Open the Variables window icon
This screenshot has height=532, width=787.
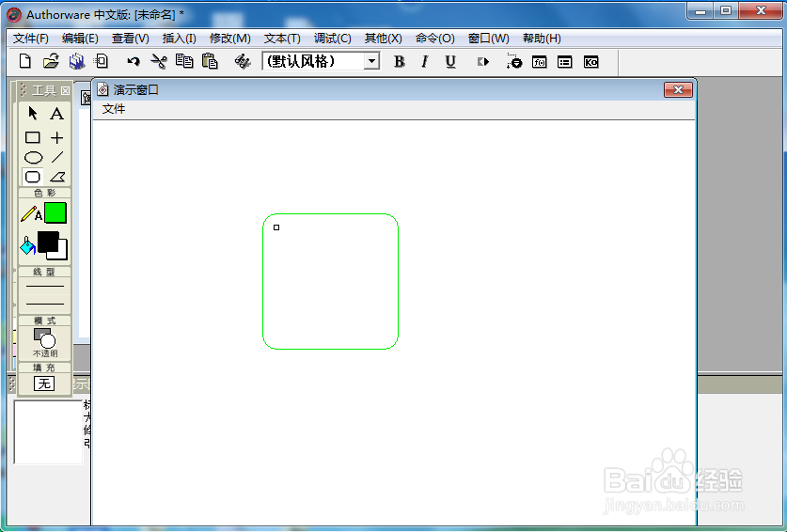click(565, 62)
